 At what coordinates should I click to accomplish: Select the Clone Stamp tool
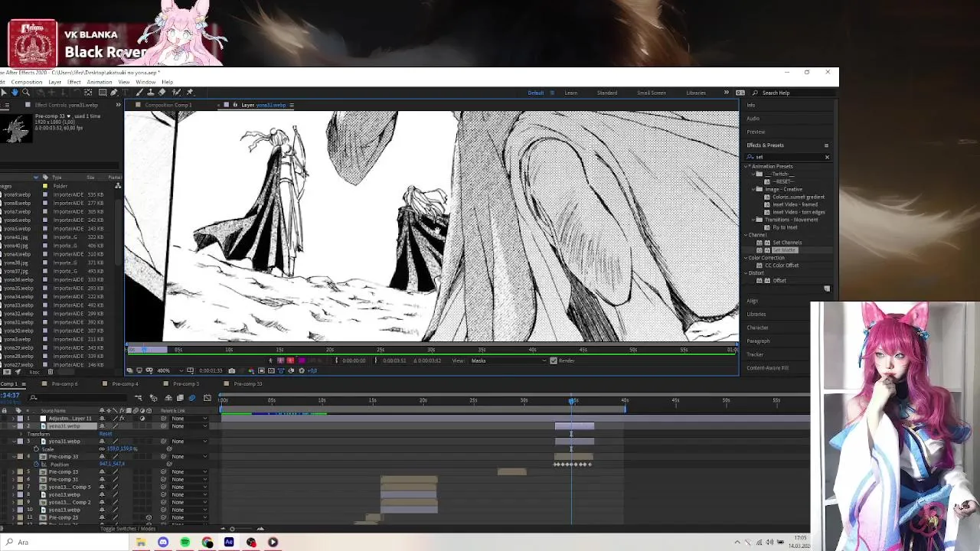(150, 93)
